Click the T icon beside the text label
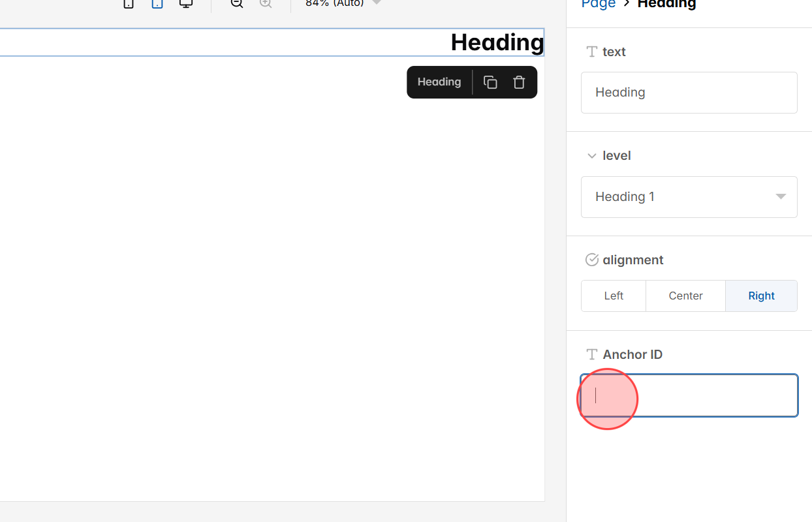This screenshot has width=812, height=522. [591, 52]
